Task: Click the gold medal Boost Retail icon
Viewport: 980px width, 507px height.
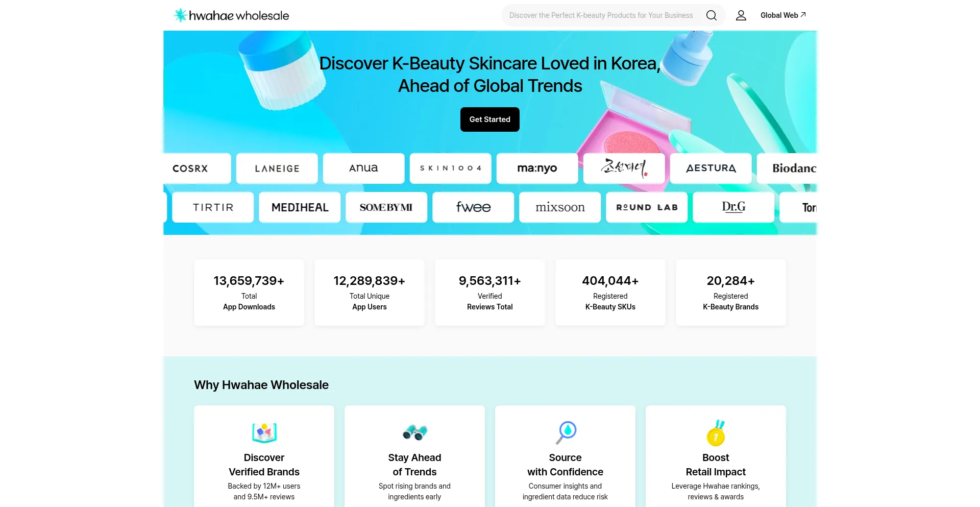Action: click(716, 433)
